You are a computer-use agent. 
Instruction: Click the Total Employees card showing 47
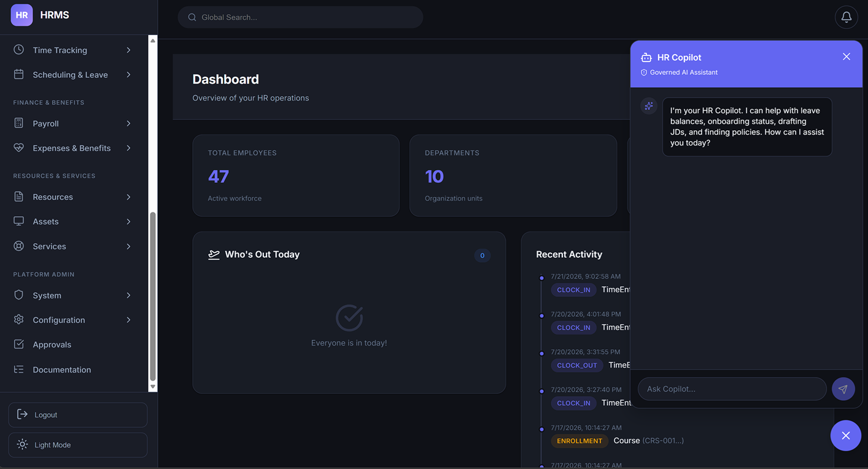tap(296, 176)
